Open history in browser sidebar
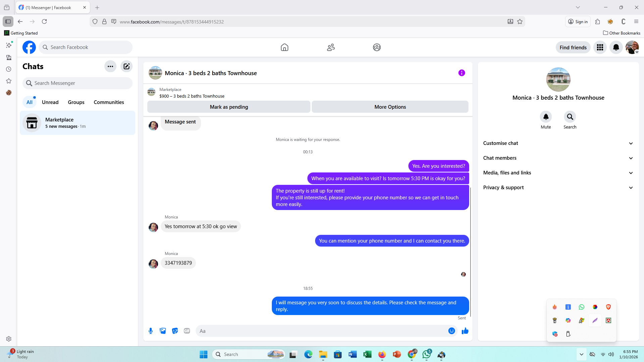Viewport: 644px width, 362px height. (9, 69)
